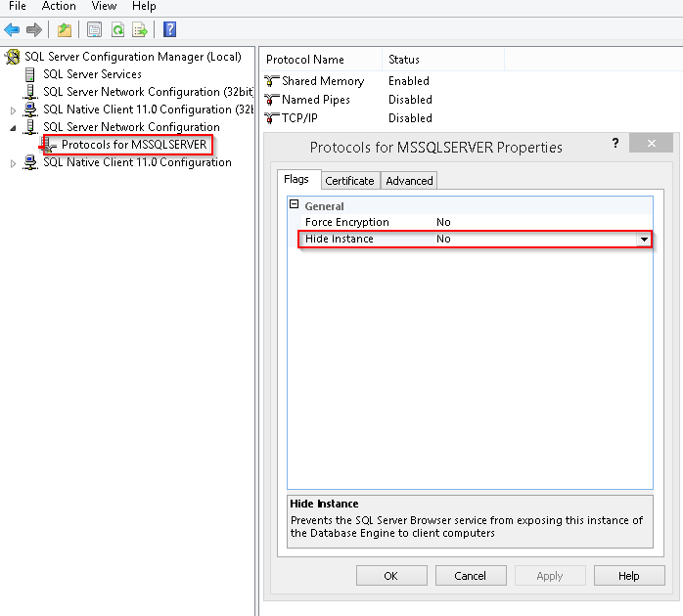Click the Enabled status of Shared Memory
Image resolution: width=683 pixels, height=616 pixels.
tap(409, 81)
